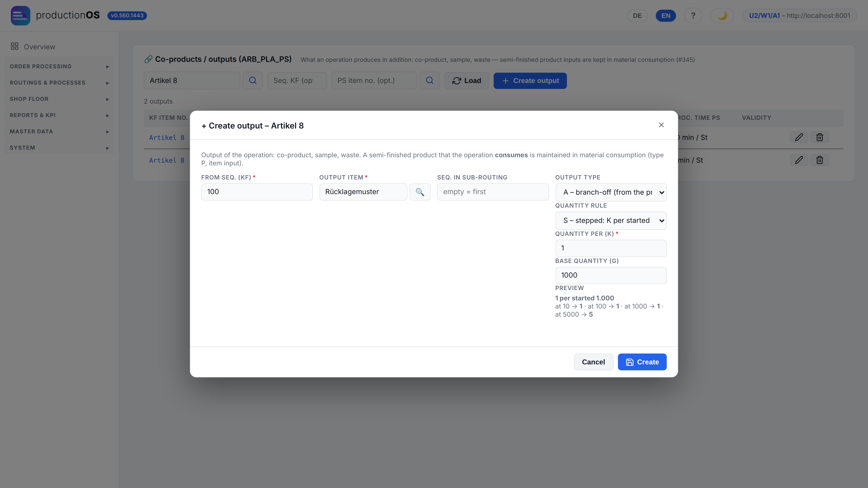Click the Seq. in sub-routing field
The height and width of the screenshot is (488, 868).
tap(493, 192)
